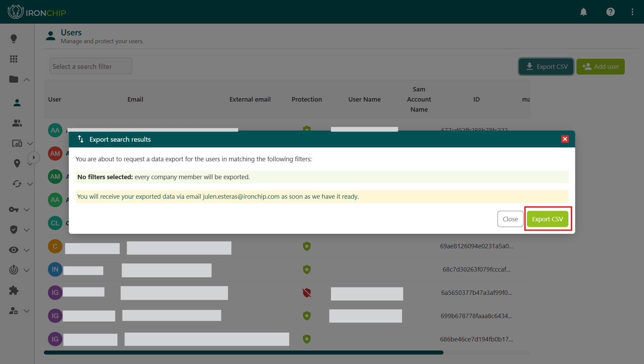Image resolution: width=644 pixels, height=364 pixels.
Task: Confirm with the green Export CSV dialog button
Action: point(547,219)
